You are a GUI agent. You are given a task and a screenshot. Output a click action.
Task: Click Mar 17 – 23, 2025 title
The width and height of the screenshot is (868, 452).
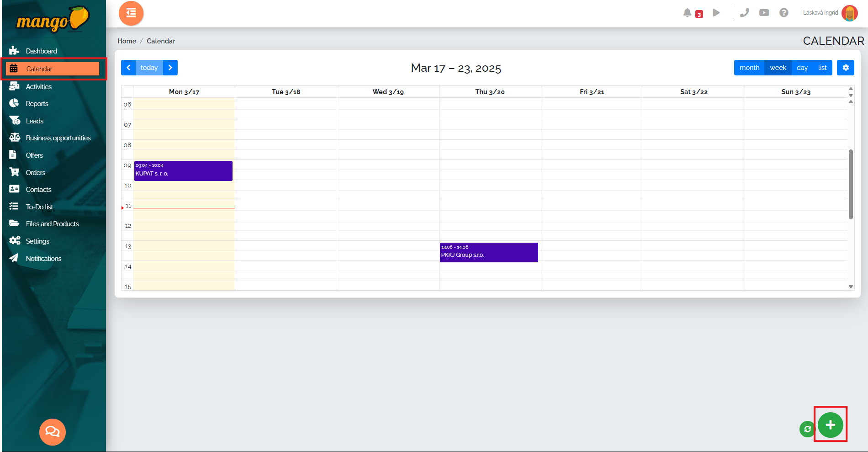tap(456, 68)
